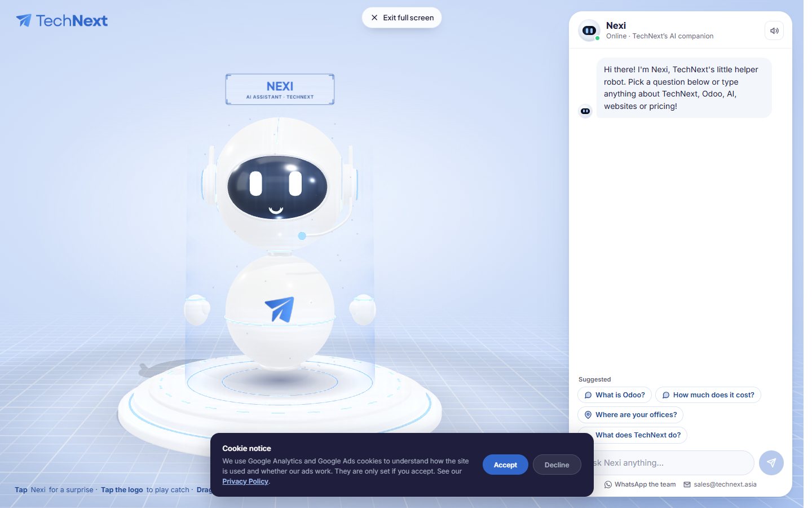Click the "Tap Nexi for a surprise" hint
Screen dimensions: 812x508
coord(54,490)
